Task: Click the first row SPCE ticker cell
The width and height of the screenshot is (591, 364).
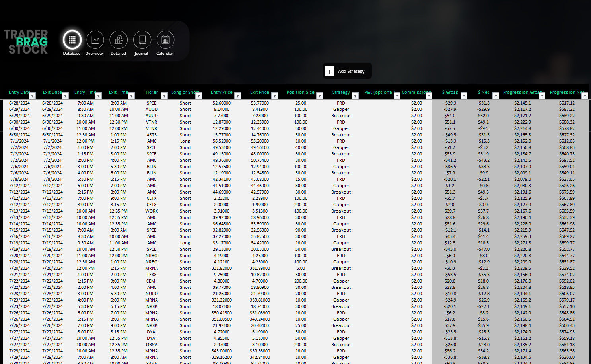Action: point(152,103)
